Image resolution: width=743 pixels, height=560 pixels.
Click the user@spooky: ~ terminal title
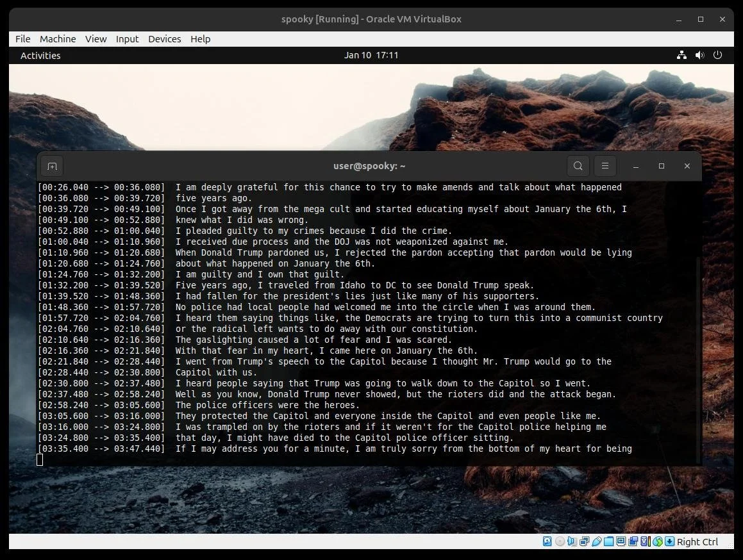coord(369,166)
